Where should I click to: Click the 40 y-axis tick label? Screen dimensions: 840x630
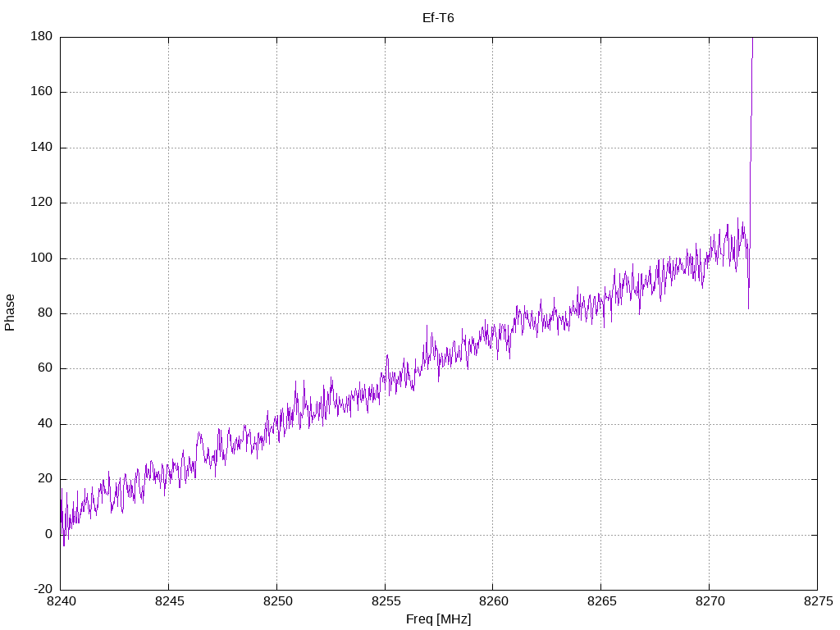tap(45, 424)
